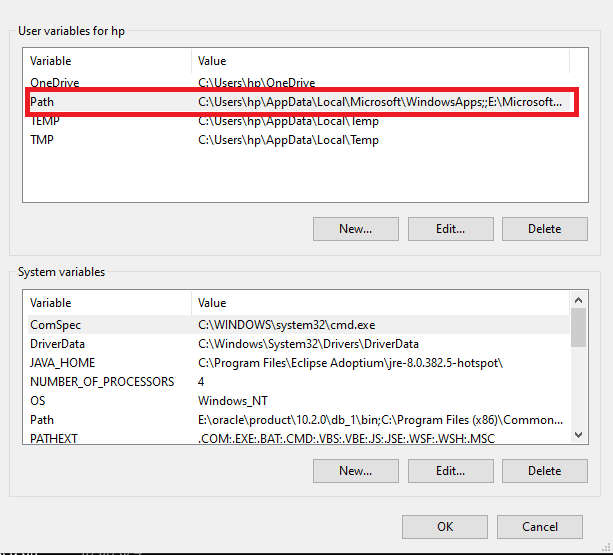Click New under System variables

[355, 471]
